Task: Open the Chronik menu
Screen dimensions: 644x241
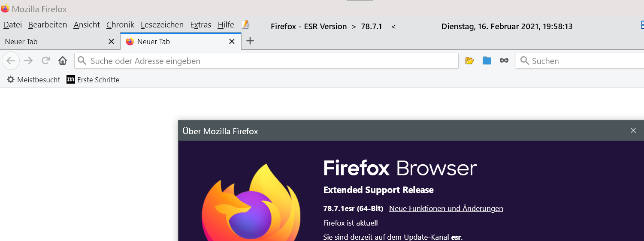Action: coord(120,25)
